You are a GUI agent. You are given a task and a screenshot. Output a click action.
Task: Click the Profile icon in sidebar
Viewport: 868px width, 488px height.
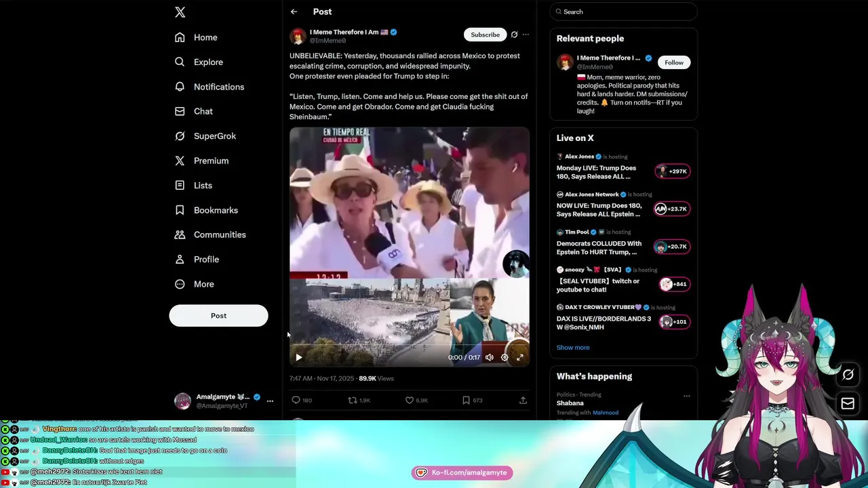180,259
